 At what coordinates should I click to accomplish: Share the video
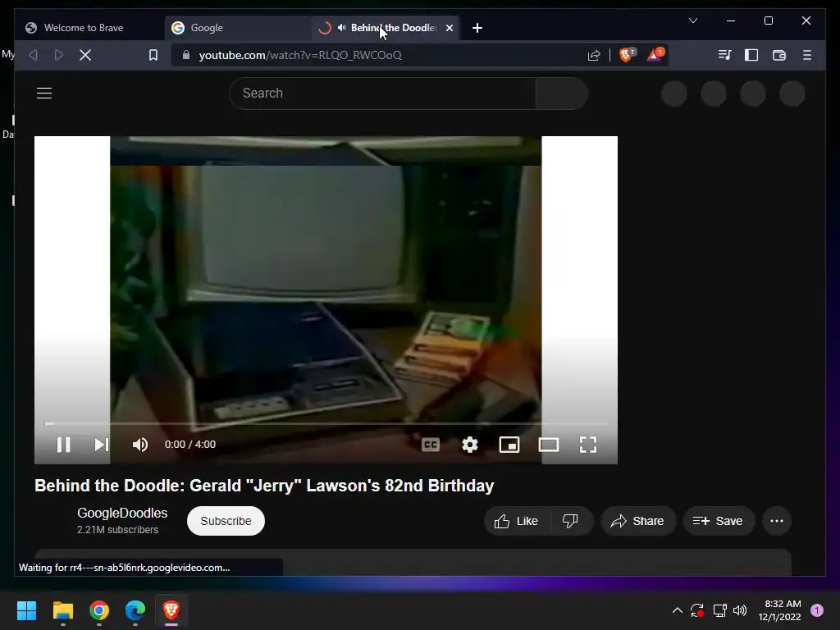(637, 521)
